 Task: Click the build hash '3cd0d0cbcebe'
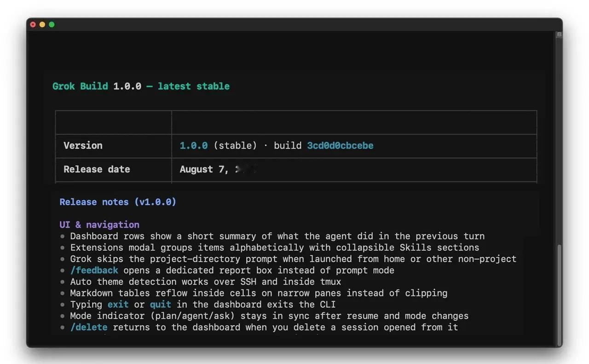point(340,145)
